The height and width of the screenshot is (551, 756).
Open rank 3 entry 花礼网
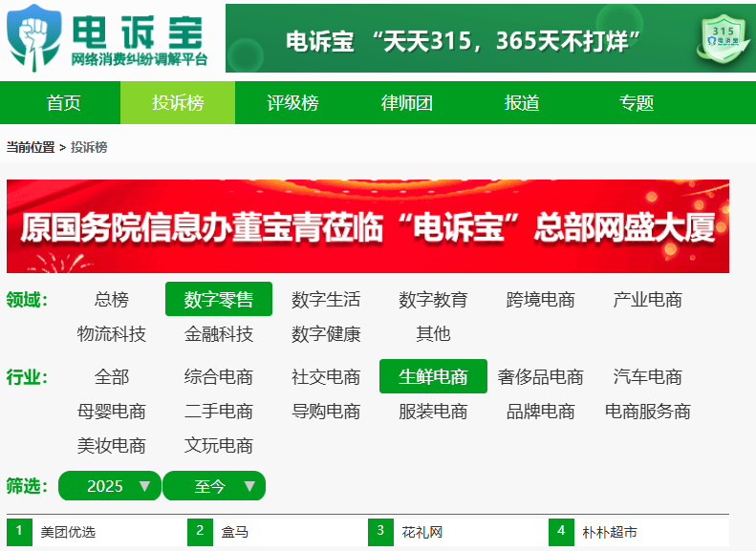click(x=421, y=532)
